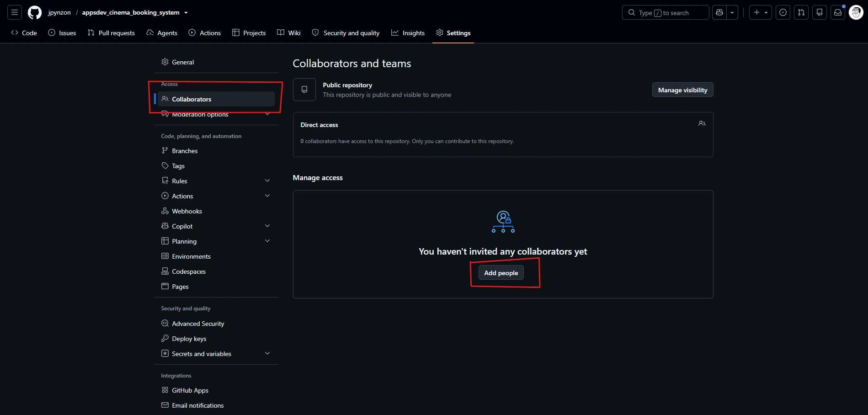Click the Add people button
This screenshot has height=415, width=868.
501,273
